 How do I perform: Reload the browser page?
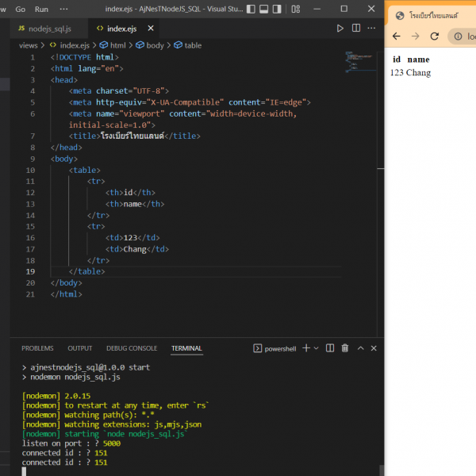[x=435, y=36]
